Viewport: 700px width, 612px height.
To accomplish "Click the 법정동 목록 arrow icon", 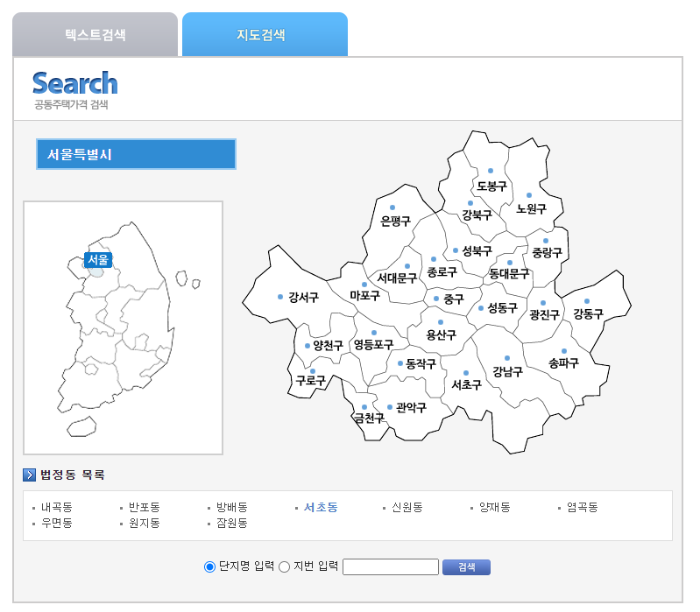I will [29, 475].
